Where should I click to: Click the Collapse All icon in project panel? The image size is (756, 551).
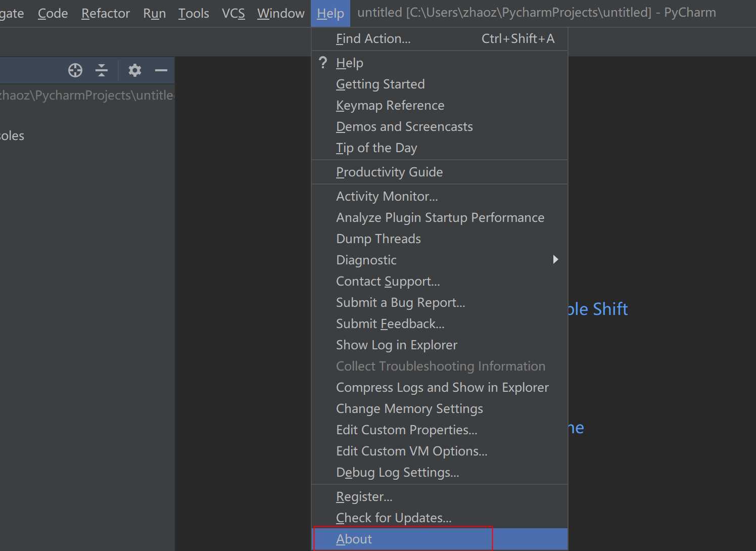102,70
